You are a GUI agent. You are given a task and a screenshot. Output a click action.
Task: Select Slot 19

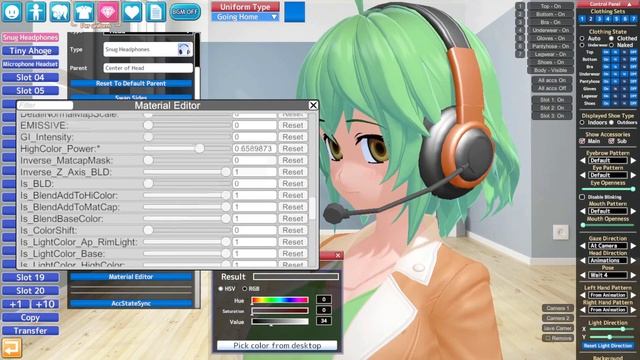[x=30, y=278]
